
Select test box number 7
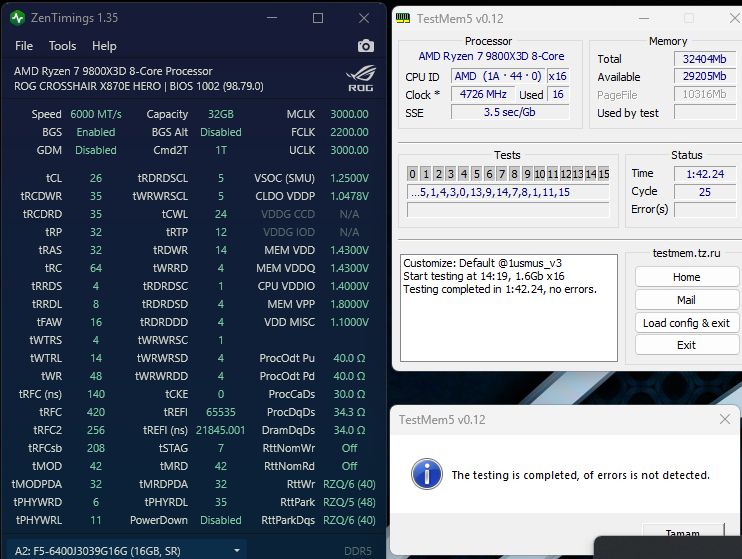[501, 174]
